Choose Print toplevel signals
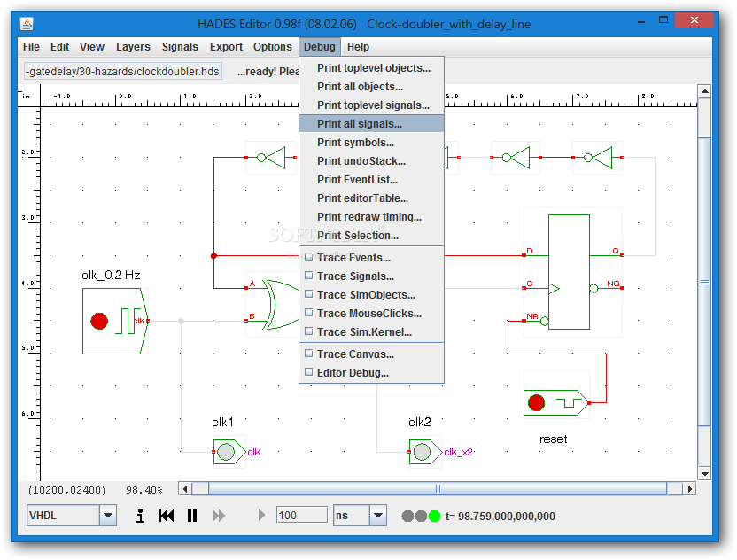 click(371, 105)
